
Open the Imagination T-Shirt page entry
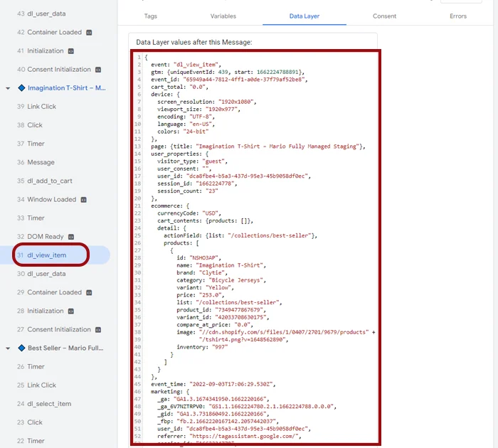click(x=67, y=88)
